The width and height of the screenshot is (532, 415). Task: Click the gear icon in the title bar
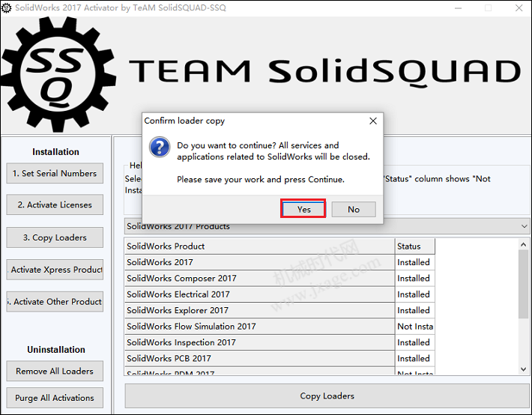6,7
